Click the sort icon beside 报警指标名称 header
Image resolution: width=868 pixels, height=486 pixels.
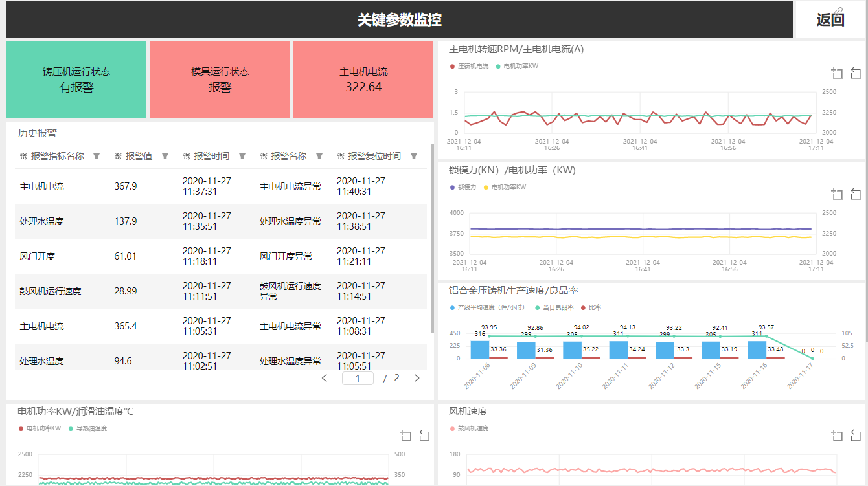point(23,157)
